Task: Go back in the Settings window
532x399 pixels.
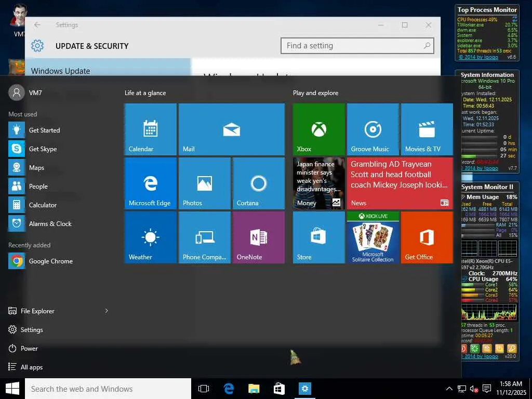Action: coord(37,25)
